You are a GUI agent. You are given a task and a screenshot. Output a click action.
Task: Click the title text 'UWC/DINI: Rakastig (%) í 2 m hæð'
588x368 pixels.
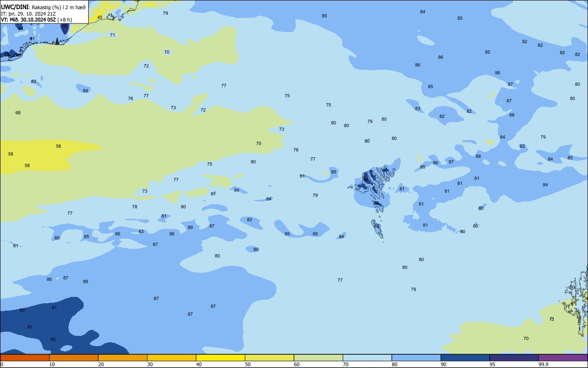coord(43,7)
